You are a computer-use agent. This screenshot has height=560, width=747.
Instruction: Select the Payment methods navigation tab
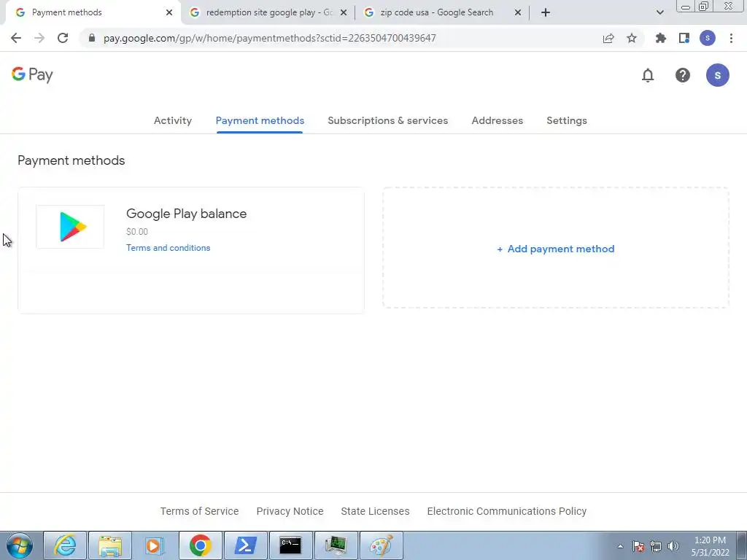[260, 120]
